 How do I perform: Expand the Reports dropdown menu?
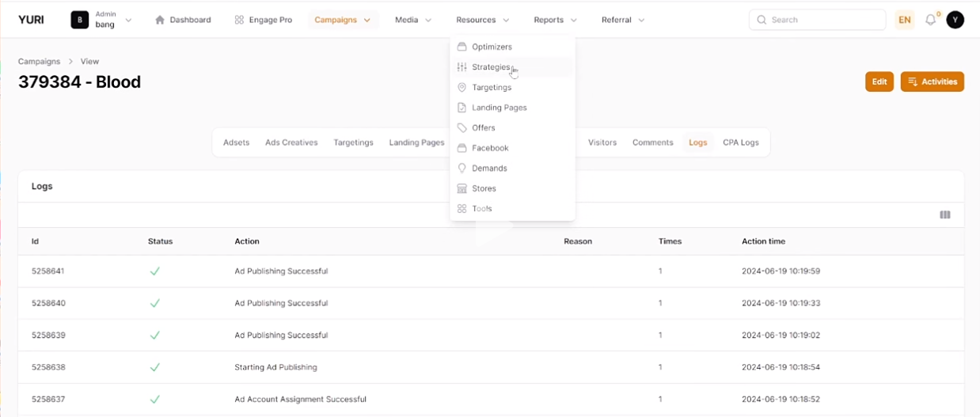(x=555, y=20)
